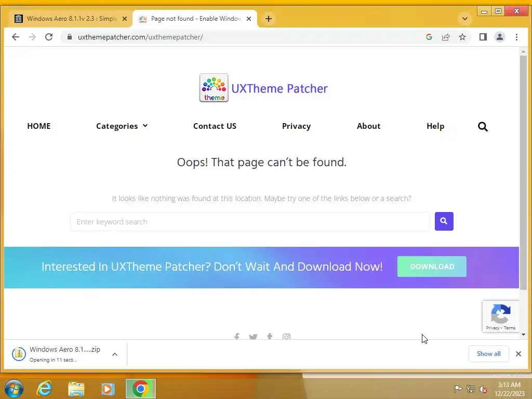Screen dimensions: 532x399
Task: Click the forward navigation arrow
Action: pyautogui.click(x=32, y=37)
